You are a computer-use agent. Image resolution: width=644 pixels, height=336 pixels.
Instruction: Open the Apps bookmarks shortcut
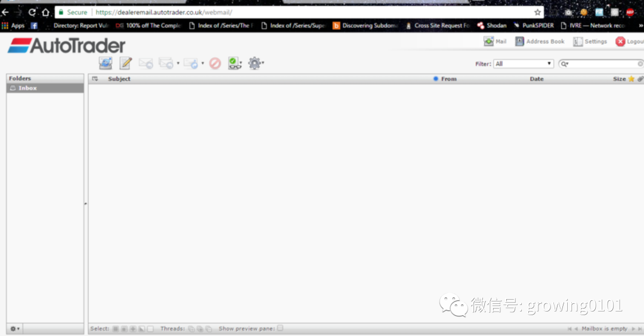(x=13, y=26)
